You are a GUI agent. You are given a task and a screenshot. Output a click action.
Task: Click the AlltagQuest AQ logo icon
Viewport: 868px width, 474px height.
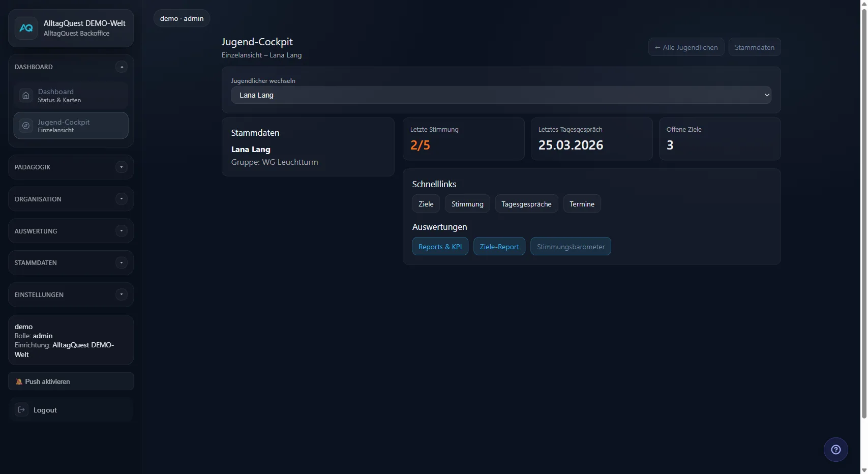(26, 28)
